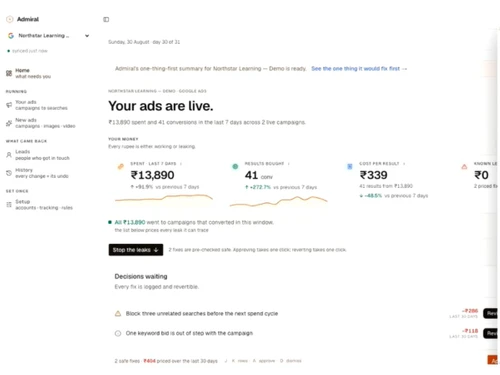Click the History clock icon
Viewport: 500px width, 375px height.
(9, 173)
